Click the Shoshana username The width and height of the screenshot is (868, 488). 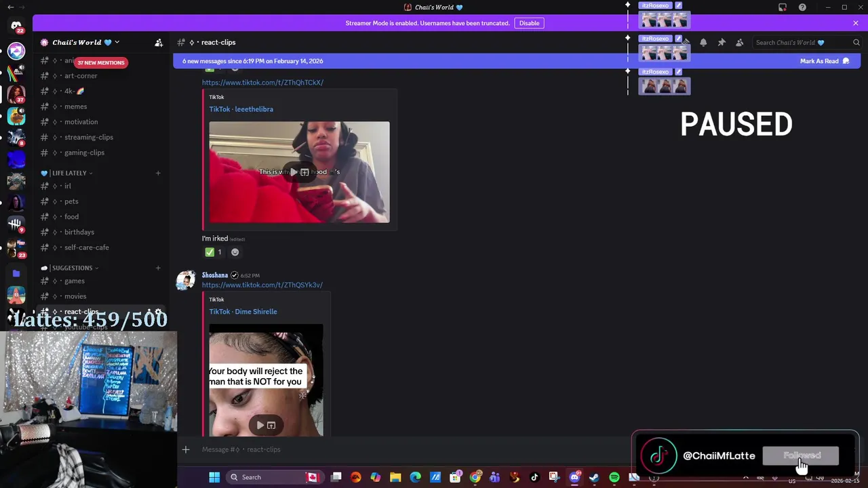click(x=214, y=275)
